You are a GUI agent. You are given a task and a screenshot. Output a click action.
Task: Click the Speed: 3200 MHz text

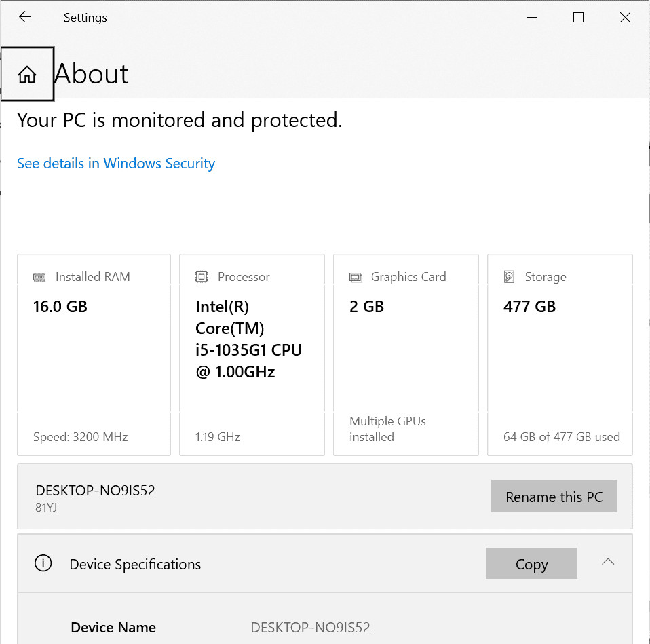pyautogui.click(x=81, y=437)
